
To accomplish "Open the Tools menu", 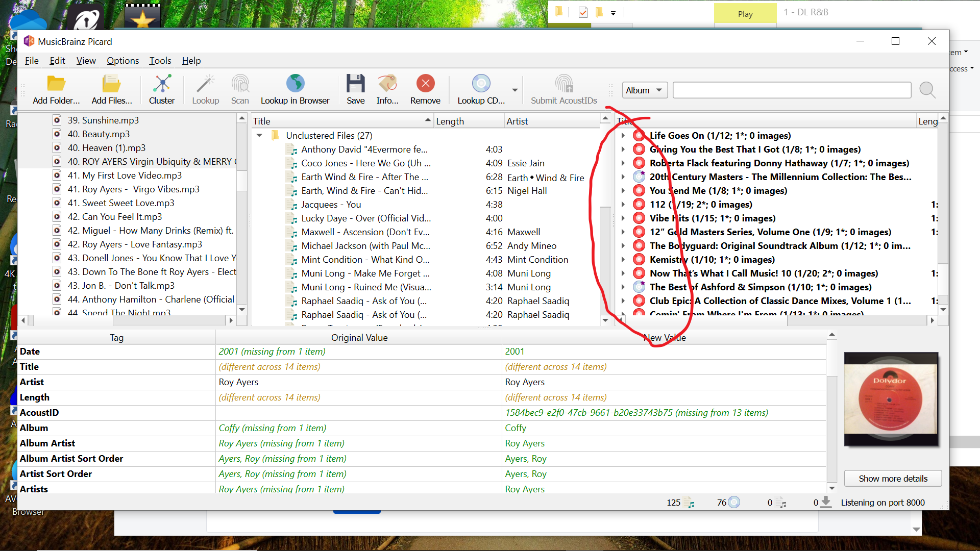I will [x=160, y=61].
